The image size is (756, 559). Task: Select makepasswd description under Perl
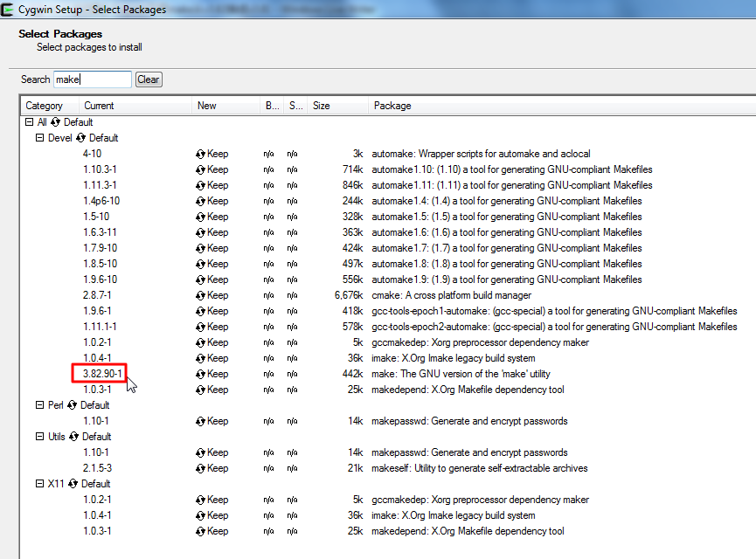[x=469, y=421]
